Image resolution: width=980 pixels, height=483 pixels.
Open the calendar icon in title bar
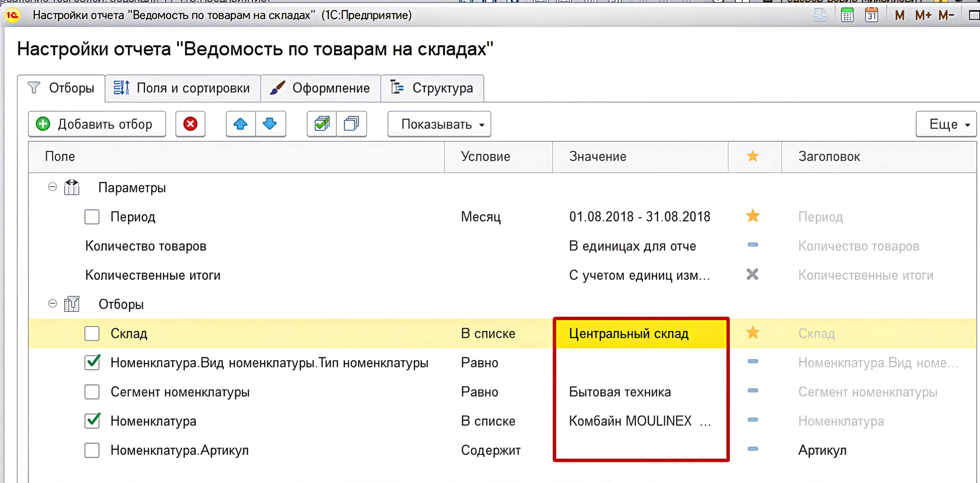(x=872, y=15)
